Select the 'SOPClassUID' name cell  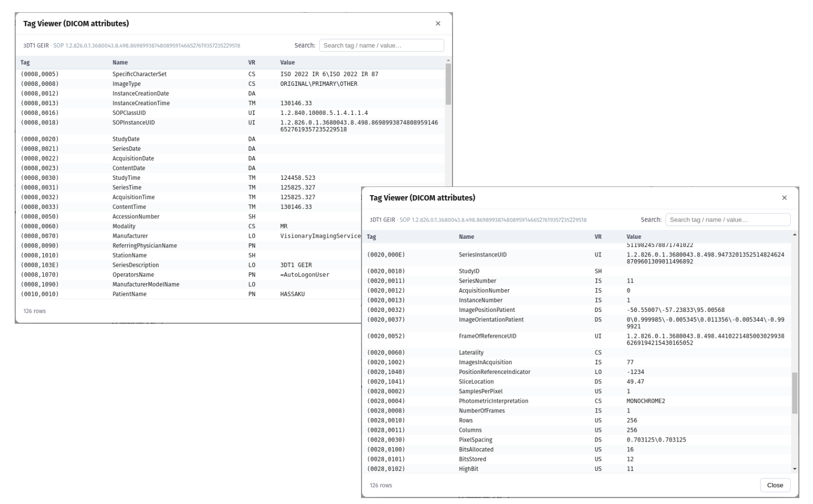(x=129, y=113)
